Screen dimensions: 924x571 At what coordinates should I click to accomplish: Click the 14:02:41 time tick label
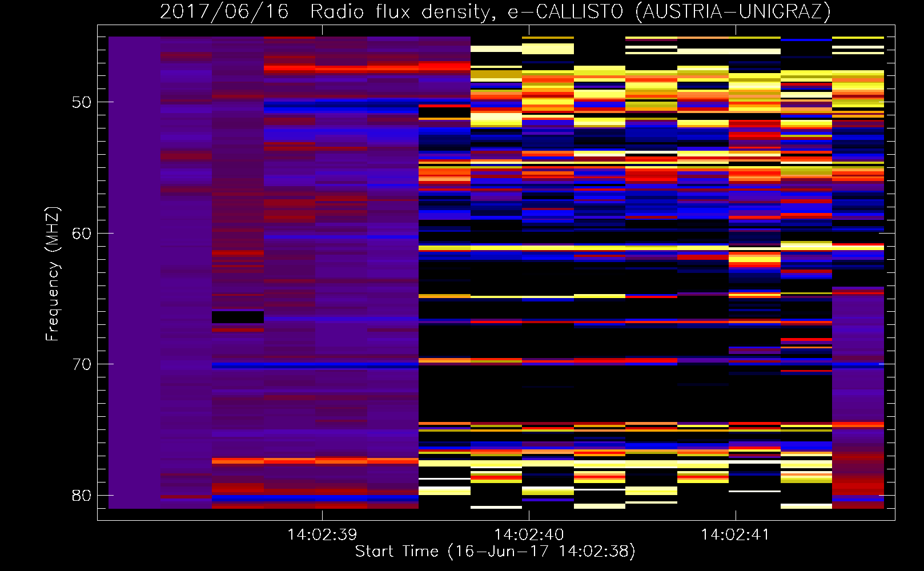(x=736, y=535)
